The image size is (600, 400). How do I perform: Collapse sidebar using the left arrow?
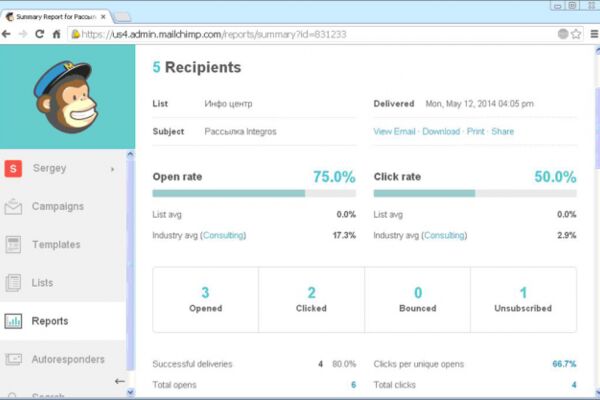coord(119,381)
